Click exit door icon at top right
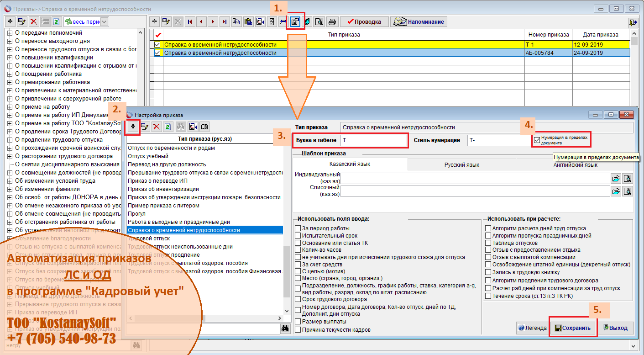644x355 pixels. (633, 22)
